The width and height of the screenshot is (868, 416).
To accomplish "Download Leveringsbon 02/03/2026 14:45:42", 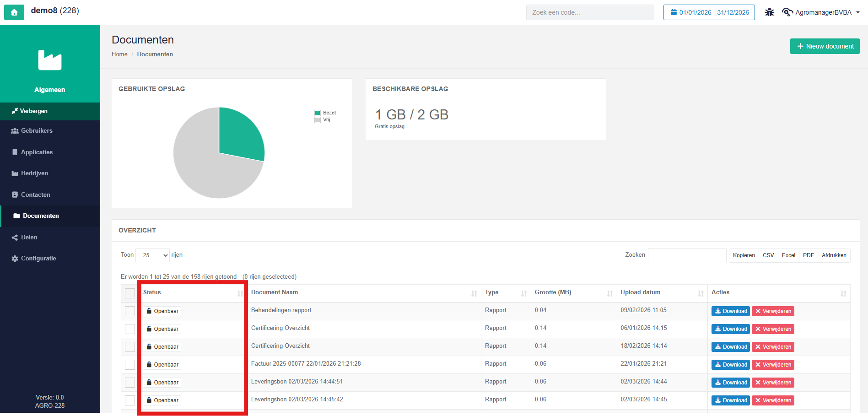I will point(731,400).
